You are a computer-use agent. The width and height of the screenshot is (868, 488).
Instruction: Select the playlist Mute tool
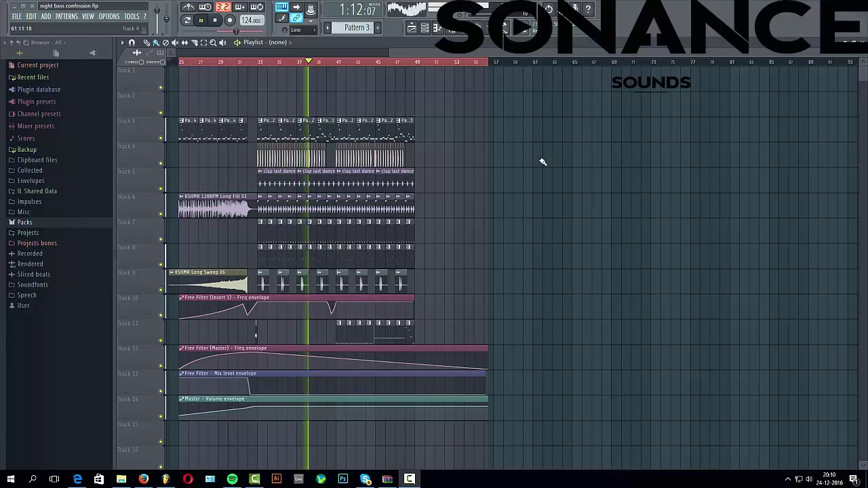point(175,42)
